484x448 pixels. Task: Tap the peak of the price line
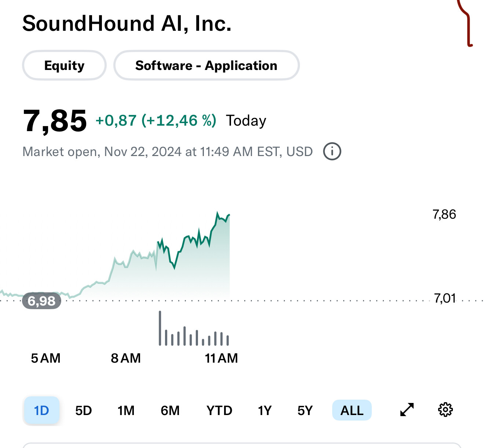point(217,212)
